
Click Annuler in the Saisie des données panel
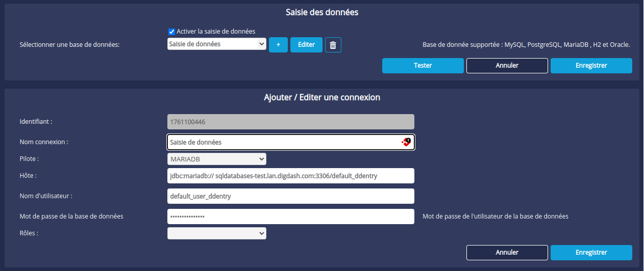(x=507, y=66)
